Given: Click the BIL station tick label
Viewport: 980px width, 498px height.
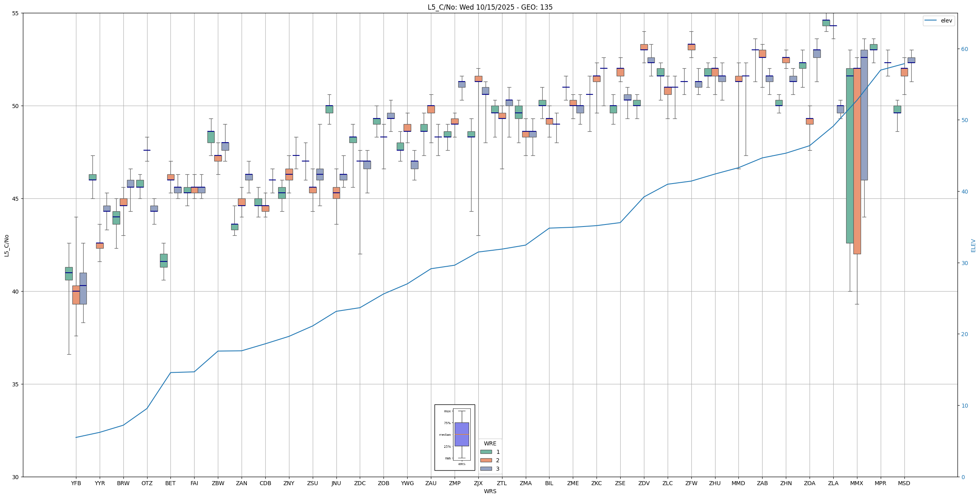Looking at the screenshot, I should (549, 483).
